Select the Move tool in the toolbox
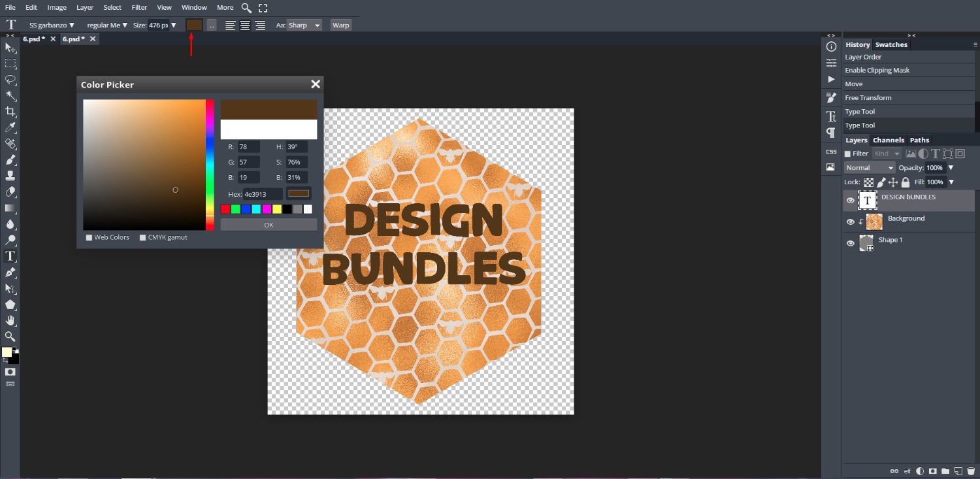 pyautogui.click(x=10, y=47)
